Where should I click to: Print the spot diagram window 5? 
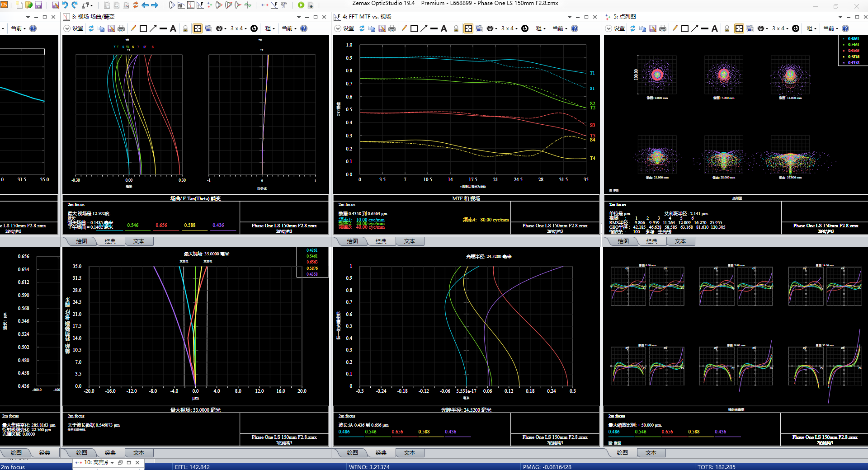[662, 28]
